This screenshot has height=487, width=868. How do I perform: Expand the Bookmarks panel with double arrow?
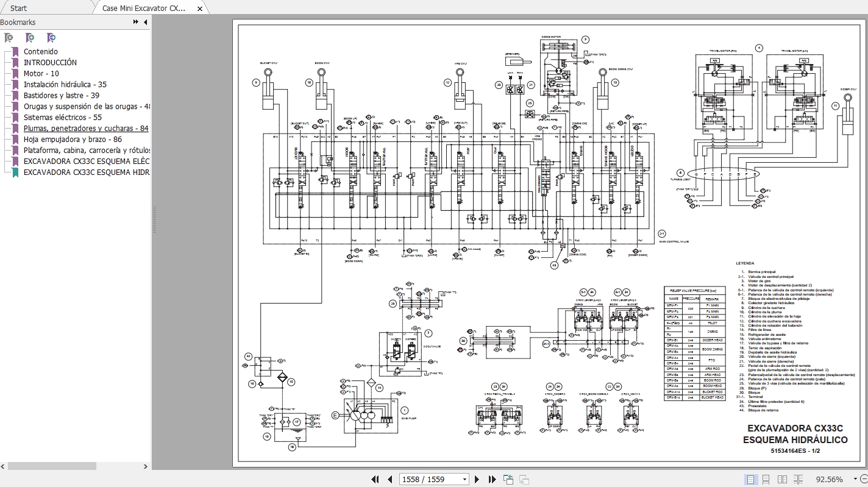pyautogui.click(x=136, y=22)
